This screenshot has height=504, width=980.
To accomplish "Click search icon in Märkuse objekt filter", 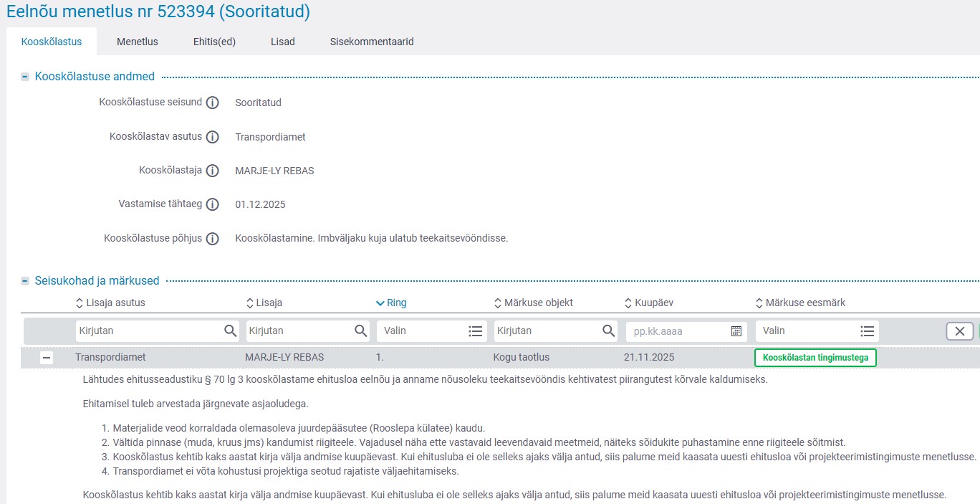I will click(608, 331).
